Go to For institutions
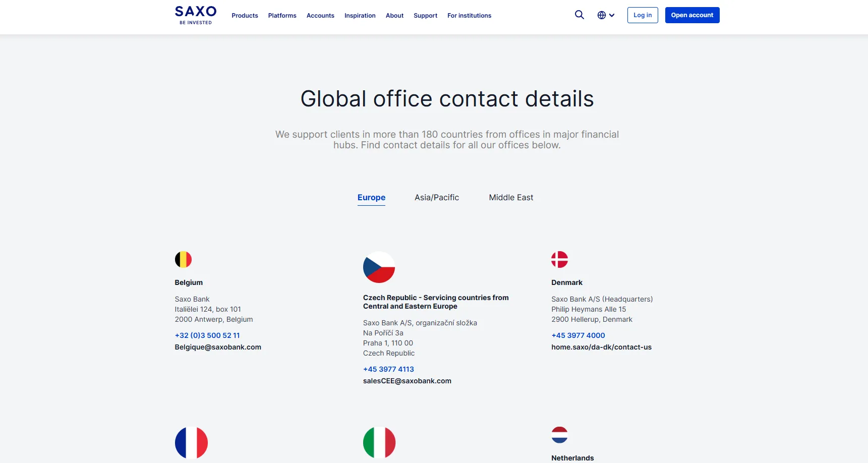The width and height of the screenshot is (868, 463). [469, 16]
